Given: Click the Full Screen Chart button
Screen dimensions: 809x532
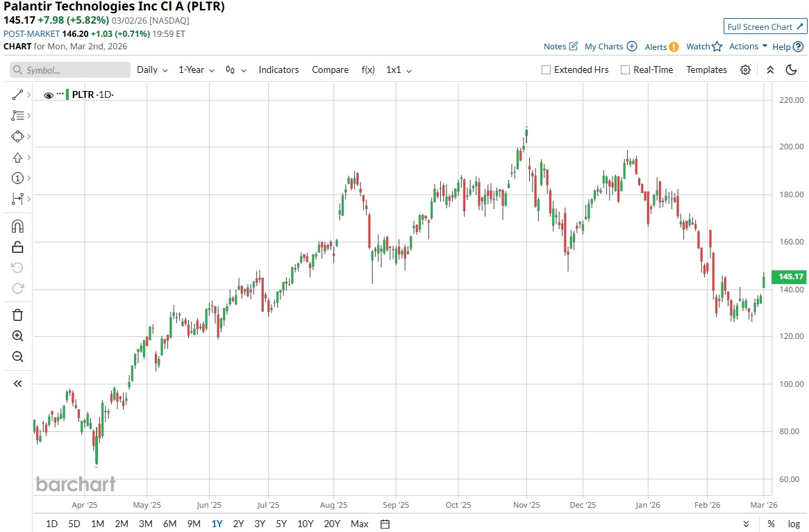Looking at the screenshot, I should 765,27.
